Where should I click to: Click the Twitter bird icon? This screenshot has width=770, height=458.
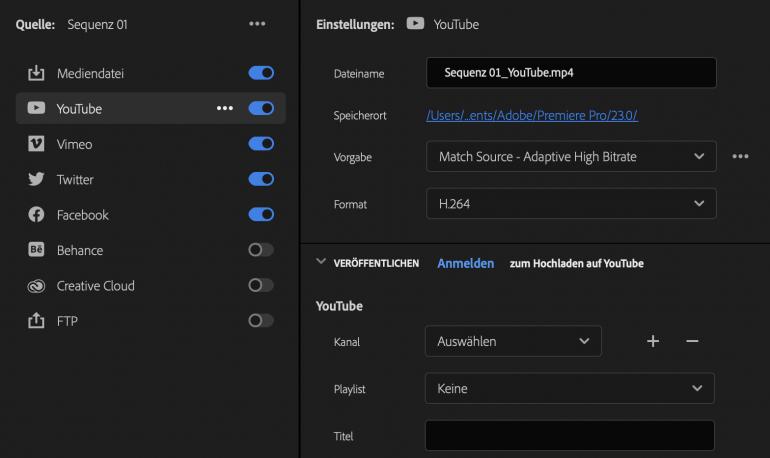tap(36, 179)
